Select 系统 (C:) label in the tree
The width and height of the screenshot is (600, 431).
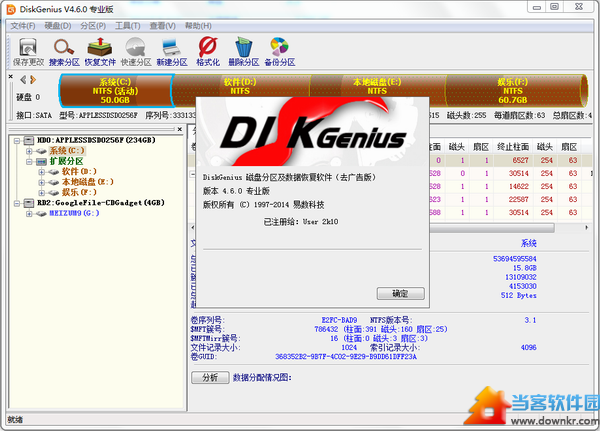(67, 151)
